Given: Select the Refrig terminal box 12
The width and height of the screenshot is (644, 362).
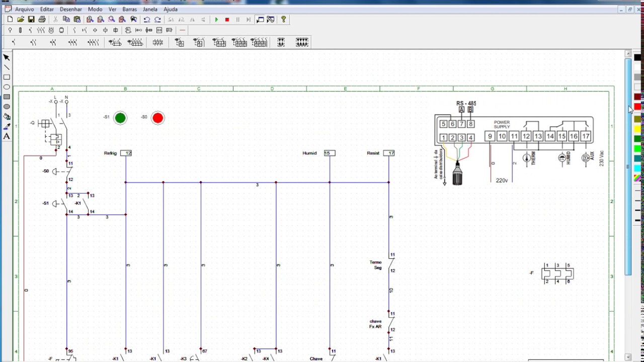Looking at the screenshot, I should (126, 153).
